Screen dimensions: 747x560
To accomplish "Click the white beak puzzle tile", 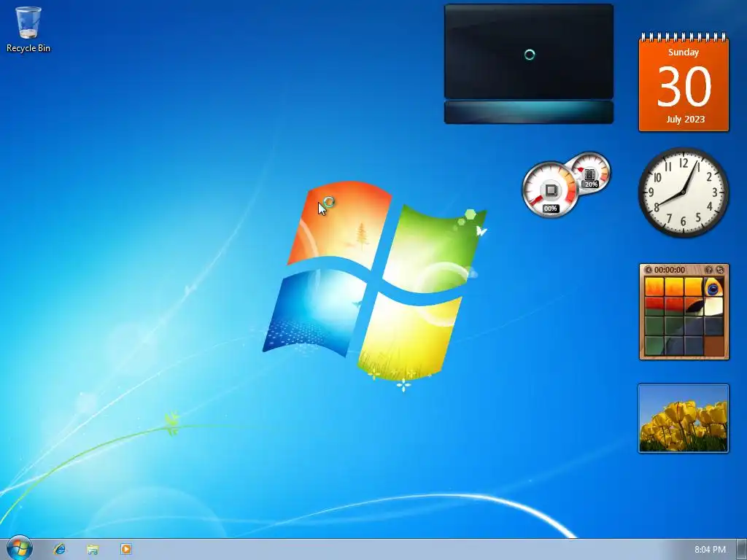I will (x=713, y=307).
